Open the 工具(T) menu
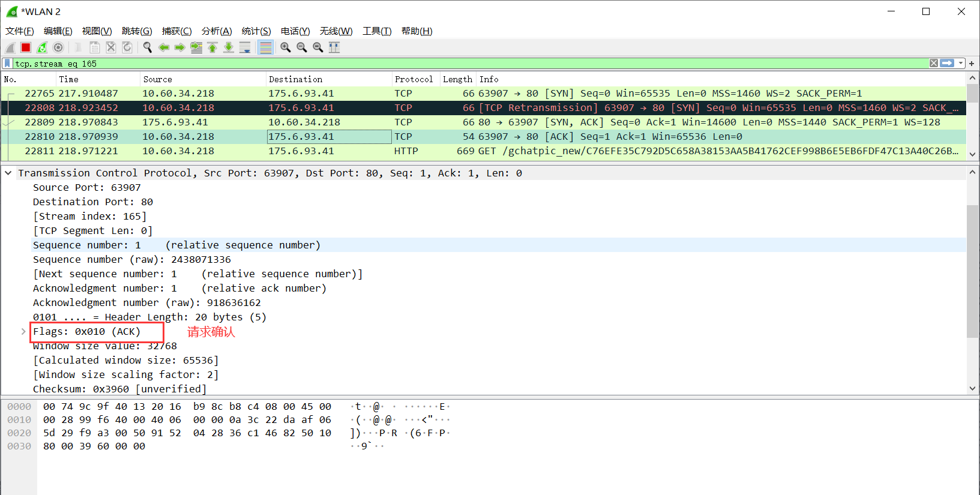The width and height of the screenshot is (980, 495). 377,31
